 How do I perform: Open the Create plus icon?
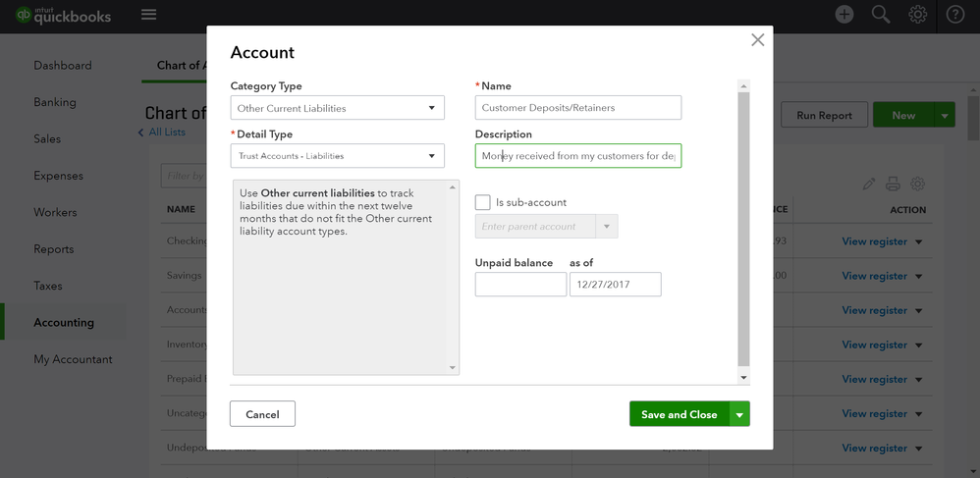pyautogui.click(x=844, y=15)
